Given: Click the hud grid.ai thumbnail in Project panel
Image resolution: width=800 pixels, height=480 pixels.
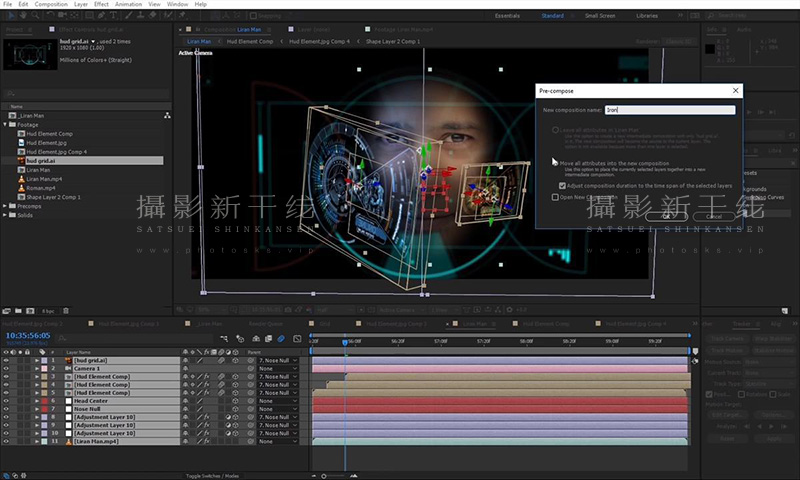Looking at the screenshot, I should (x=30, y=55).
